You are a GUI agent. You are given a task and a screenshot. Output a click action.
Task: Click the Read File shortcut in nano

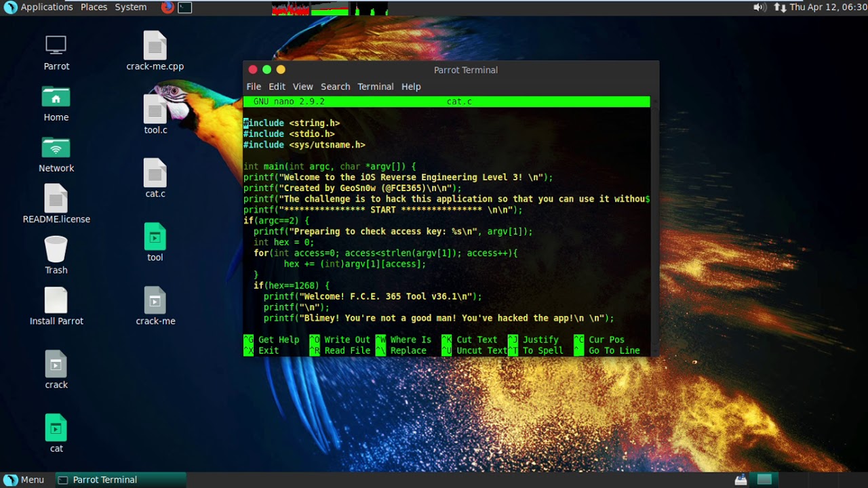tap(340, 350)
